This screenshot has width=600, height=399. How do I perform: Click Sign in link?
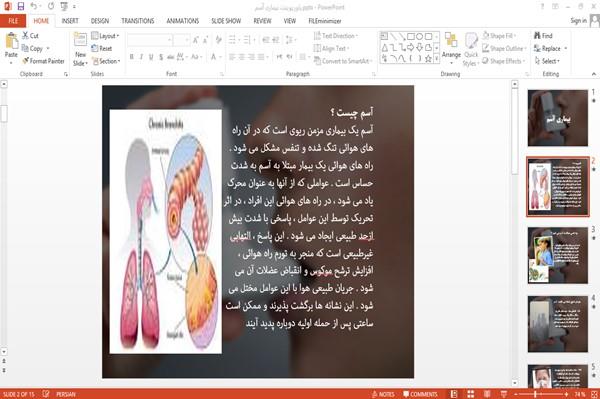click(x=578, y=21)
